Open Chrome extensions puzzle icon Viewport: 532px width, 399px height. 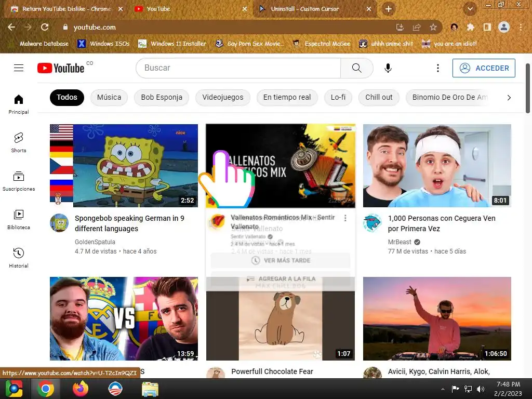click(470, 27)
